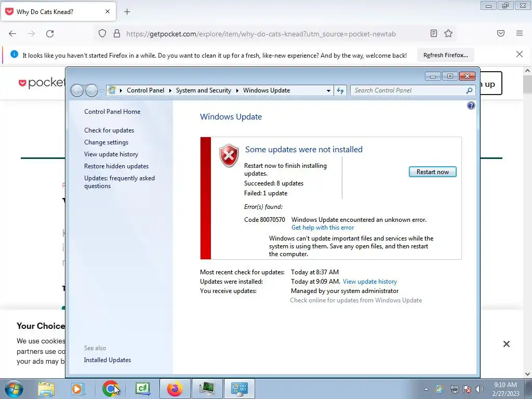Click the Control Panel icon in address bar
This screenshot has height=399, width=532.
tap(112, 90)
